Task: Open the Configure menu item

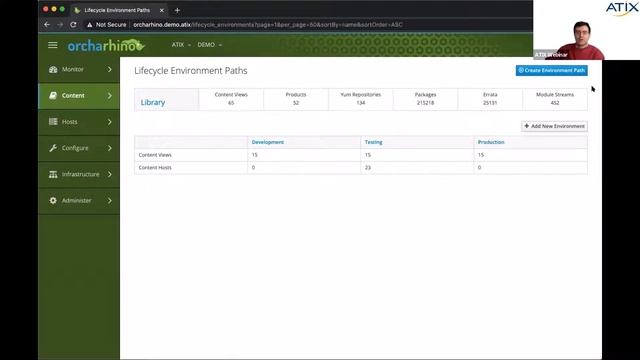Action: (x=79, y=148)
